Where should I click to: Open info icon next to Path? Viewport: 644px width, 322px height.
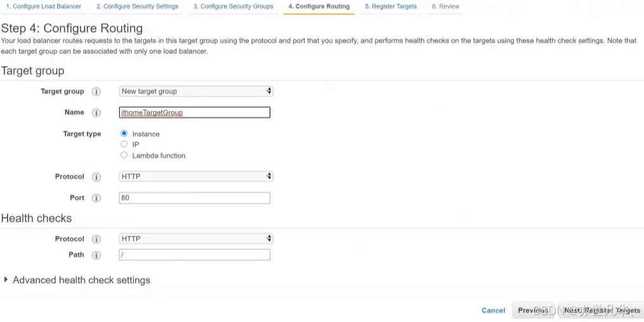(96, 255)
